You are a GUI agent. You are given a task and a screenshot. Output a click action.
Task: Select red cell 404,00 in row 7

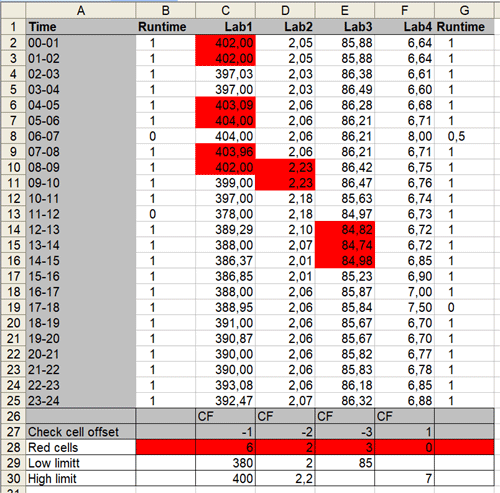point(225,121)
